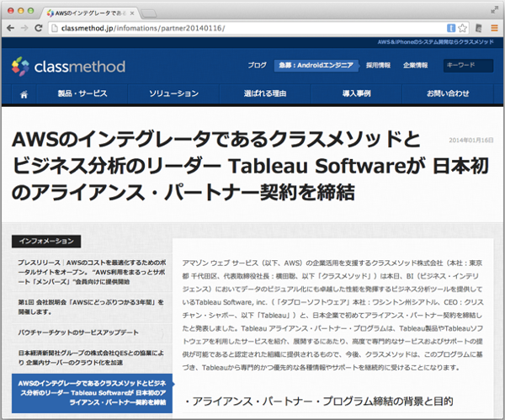Open the プレスリリース AWSコスト最適化 sidebar link
Viewport: 505px width, 420px height.
92,272
